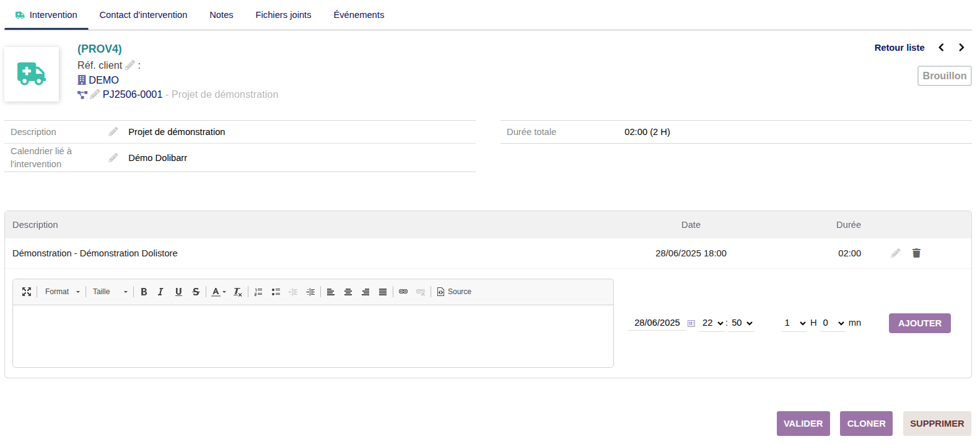
Task: Insert a hyperlink in editor
Action: coord(403,292)
